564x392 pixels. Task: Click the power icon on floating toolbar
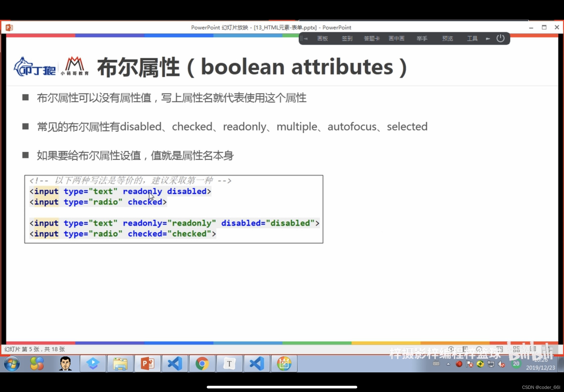click(x=500, y=38)
